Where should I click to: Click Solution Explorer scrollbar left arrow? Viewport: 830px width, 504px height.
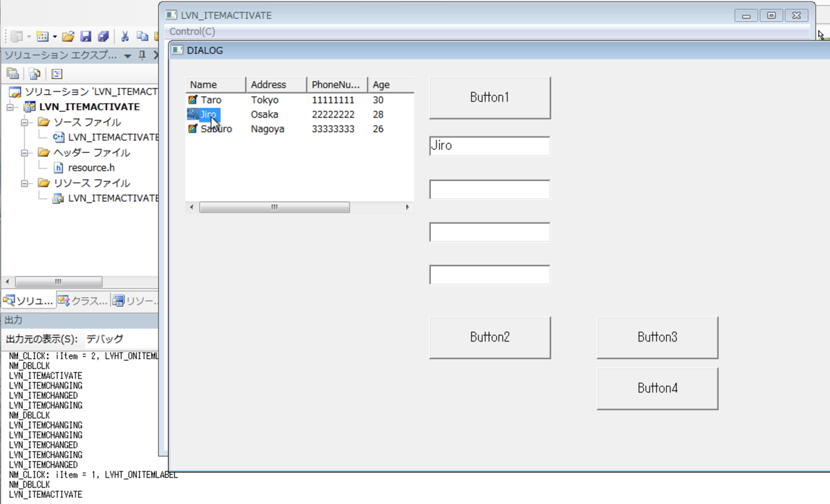click(7, 282)
